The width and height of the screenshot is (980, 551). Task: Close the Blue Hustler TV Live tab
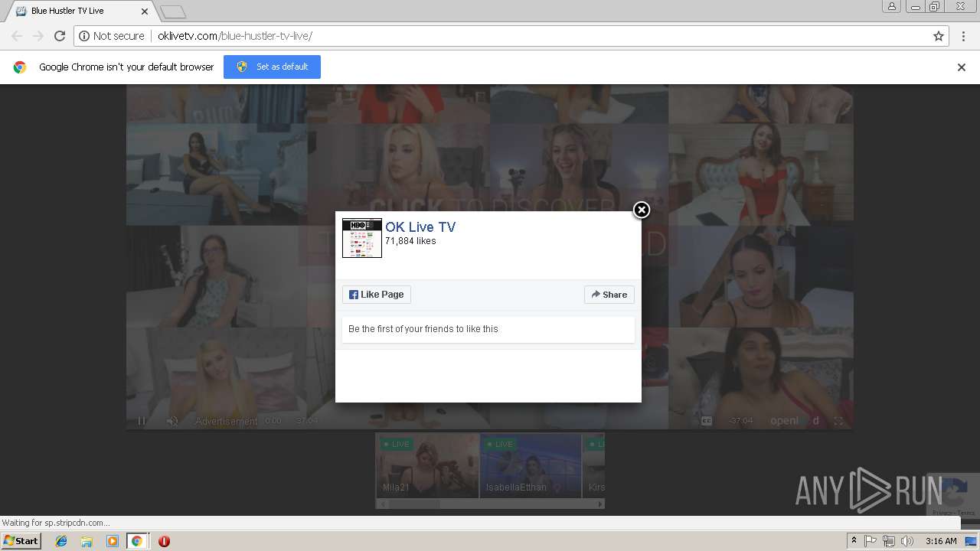pos(145,11)
